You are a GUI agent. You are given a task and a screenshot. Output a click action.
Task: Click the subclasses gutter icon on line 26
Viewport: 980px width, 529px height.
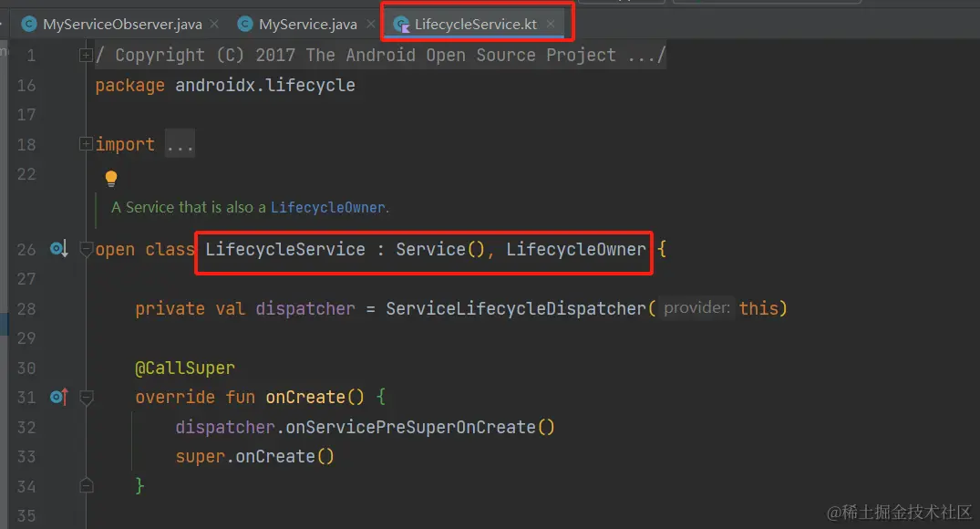click(x=58, y=249)
